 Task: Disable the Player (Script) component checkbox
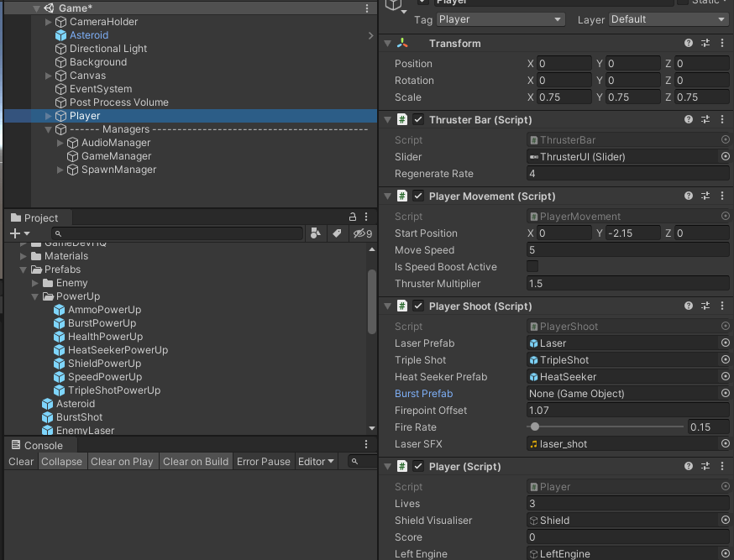coord(418,466)
